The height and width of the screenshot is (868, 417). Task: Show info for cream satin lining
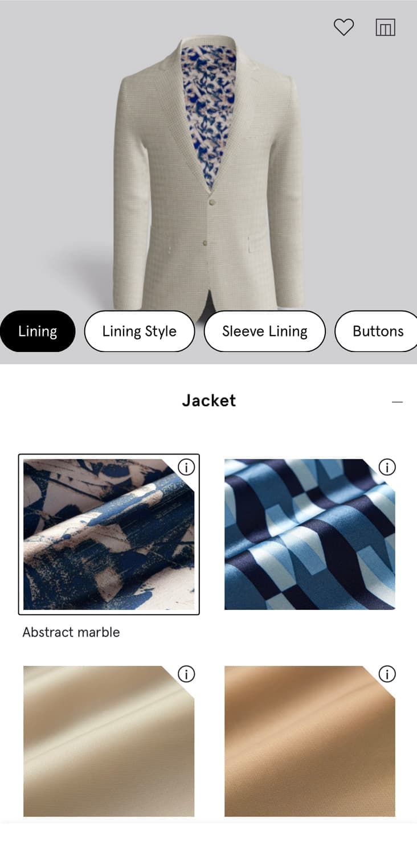click(186, 674)
